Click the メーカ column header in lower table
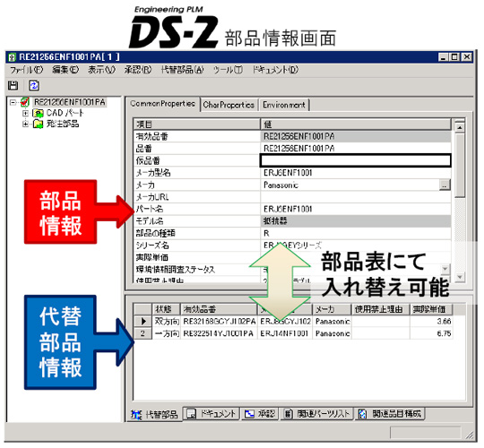Screen dimensions: 484x448 332,309
